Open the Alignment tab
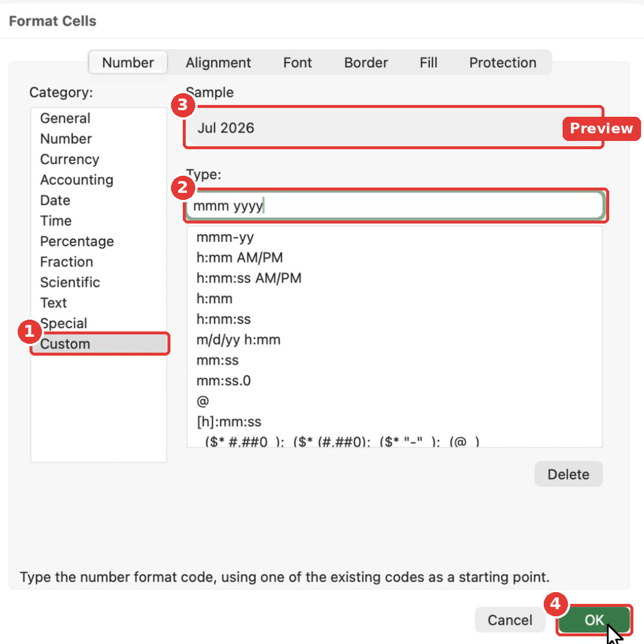This screenshot has height=644, width=644. tap(218, 63)
